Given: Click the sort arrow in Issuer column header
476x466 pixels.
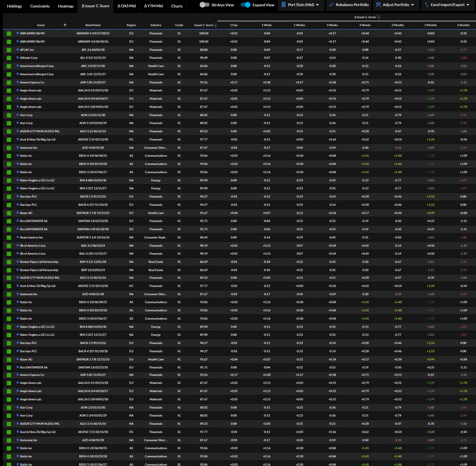Looking at the screenshot, I should [x=65, y=25].
